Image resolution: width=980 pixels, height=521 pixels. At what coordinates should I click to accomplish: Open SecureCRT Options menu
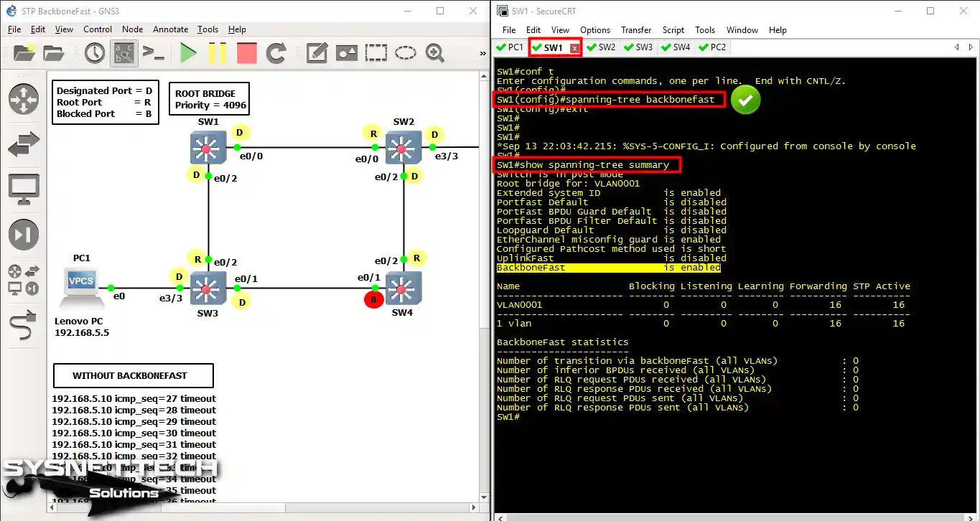(595, 30)
